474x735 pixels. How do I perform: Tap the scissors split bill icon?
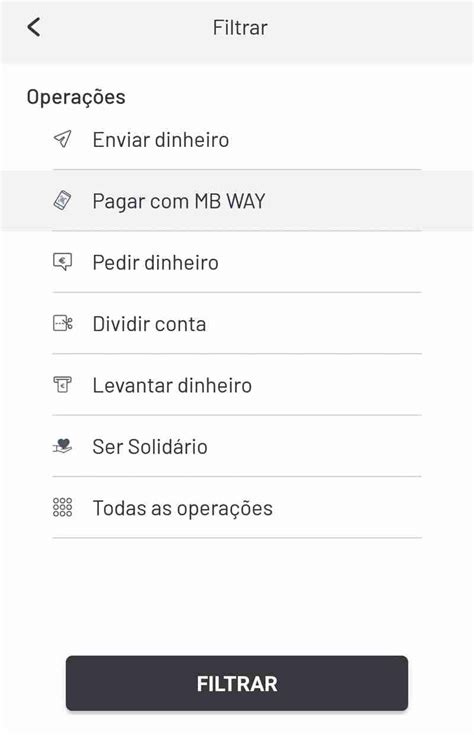tap(62, 323)
